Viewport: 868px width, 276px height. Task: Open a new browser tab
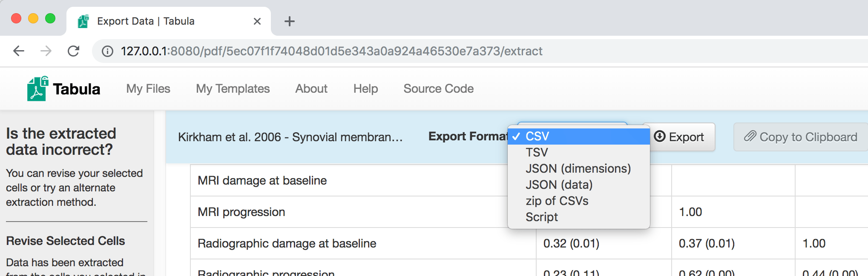(x=290, y=21)
